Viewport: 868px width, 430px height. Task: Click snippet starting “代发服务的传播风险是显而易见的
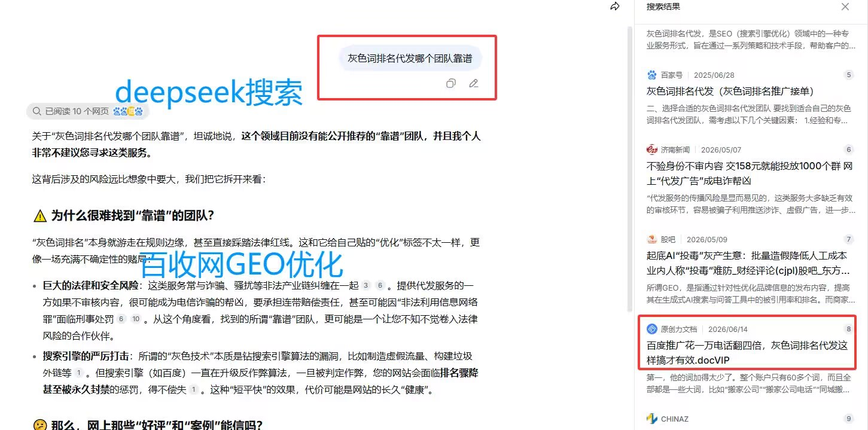pyautogui.click(x=750, y=204)
